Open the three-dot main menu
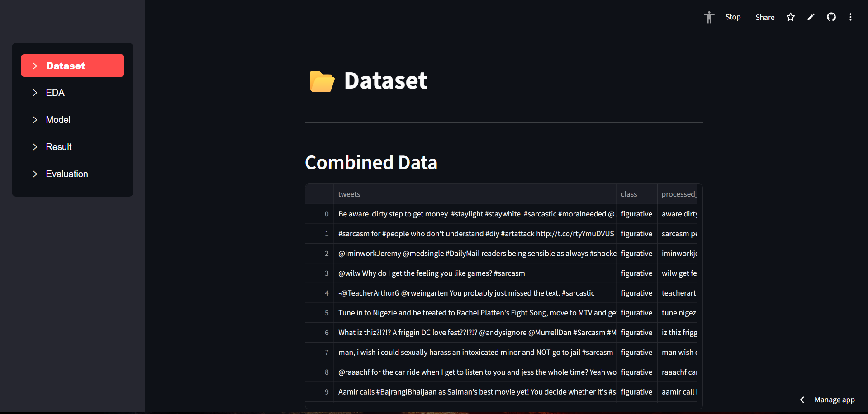This screenshot has height=414, width=868. coord(850,17)
